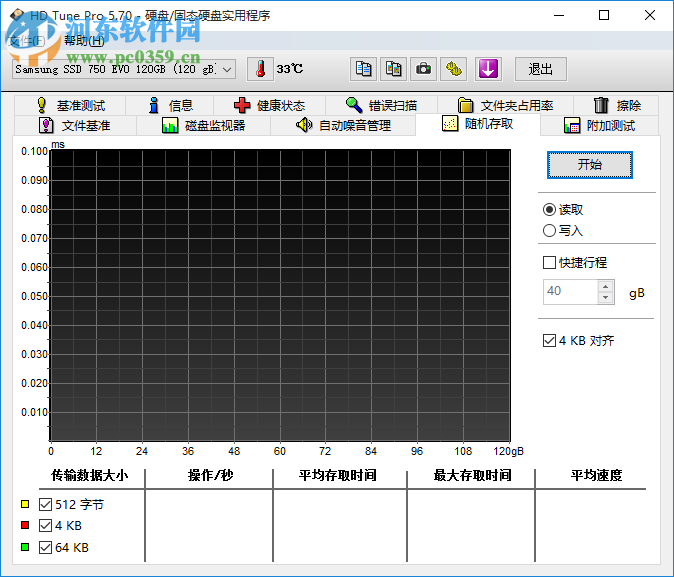Image resolution: width=674 pixels, height=577 pixels.
Task: Click the purple download arrow icon
Action: point(488,69)
